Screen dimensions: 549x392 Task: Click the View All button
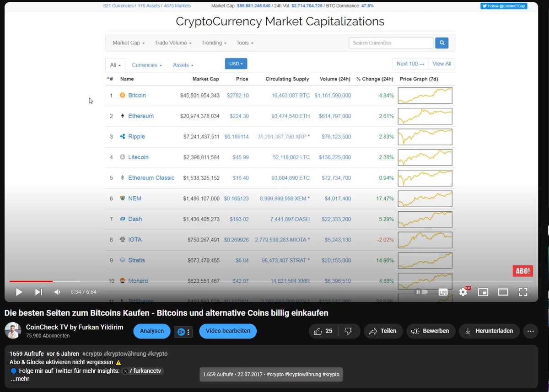click(441, 64)
